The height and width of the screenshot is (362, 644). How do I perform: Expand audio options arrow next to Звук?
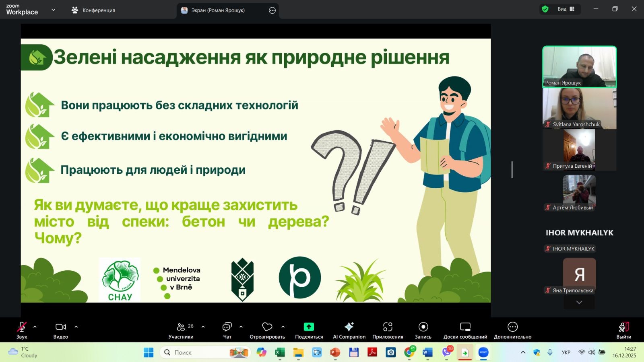pyautogui.click(x=35, y=327)
